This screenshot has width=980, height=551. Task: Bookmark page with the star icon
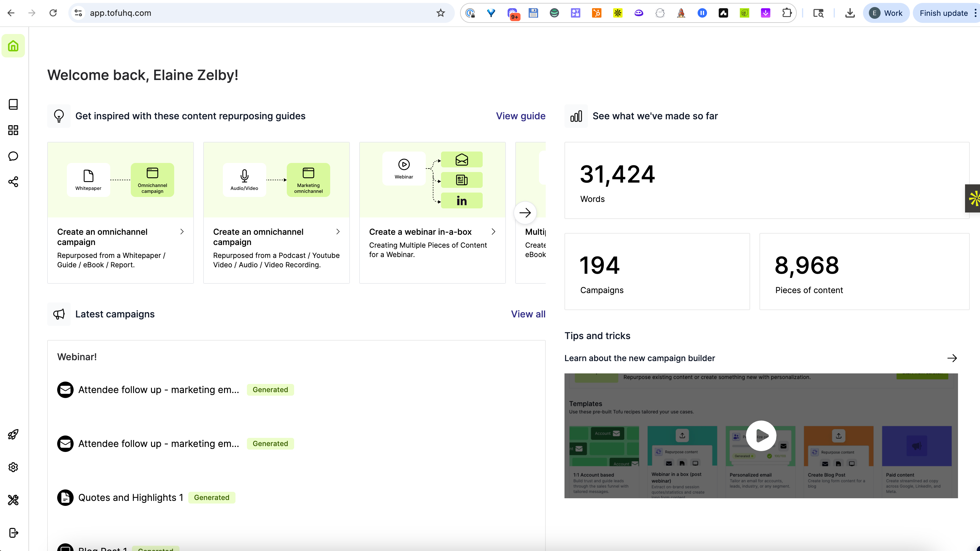[440, 13]
